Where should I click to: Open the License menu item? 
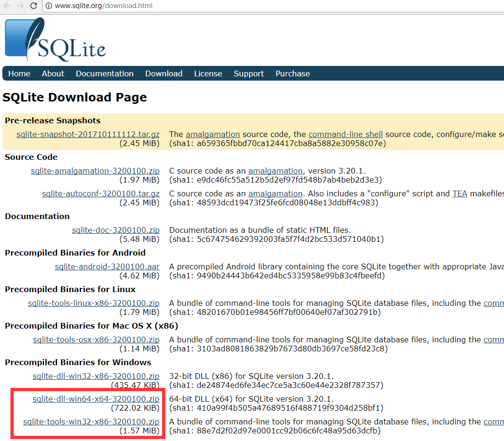coord(208,73)
